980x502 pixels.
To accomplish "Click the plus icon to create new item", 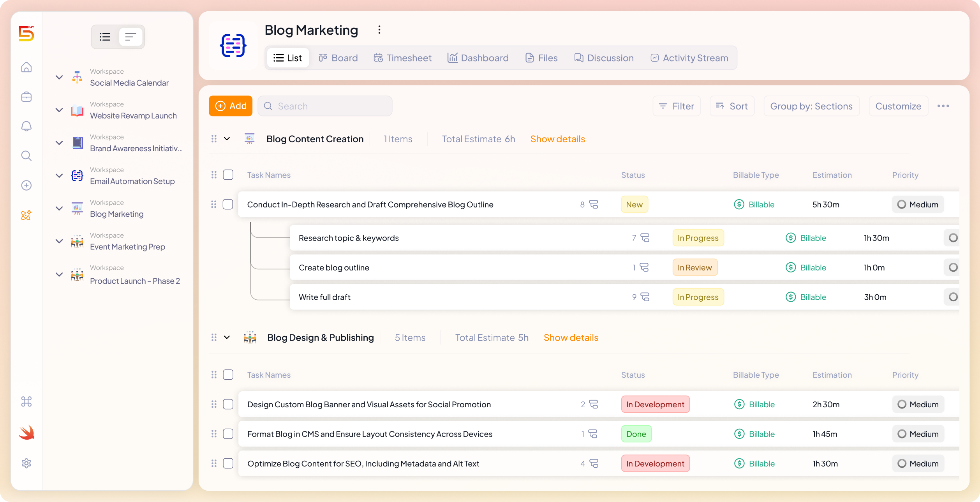I will tap(26, 185).
